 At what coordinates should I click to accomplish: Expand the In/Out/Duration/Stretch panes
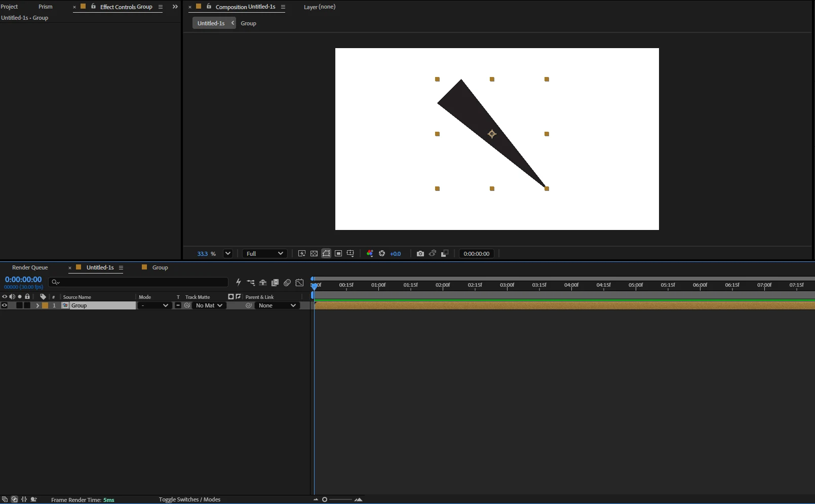[24, 499]
